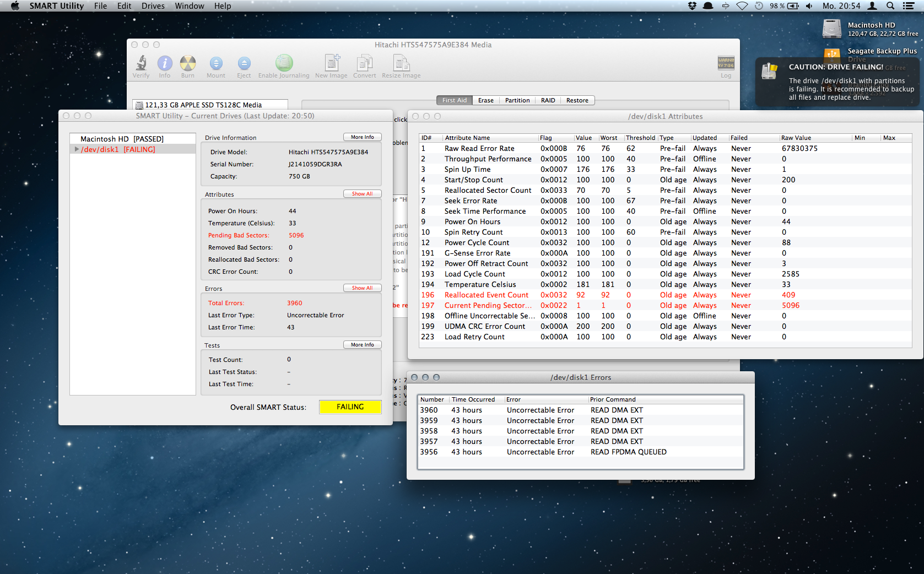Sort errors by Number column header
This screenshot has height=574, width=924.
pos(434,399)
